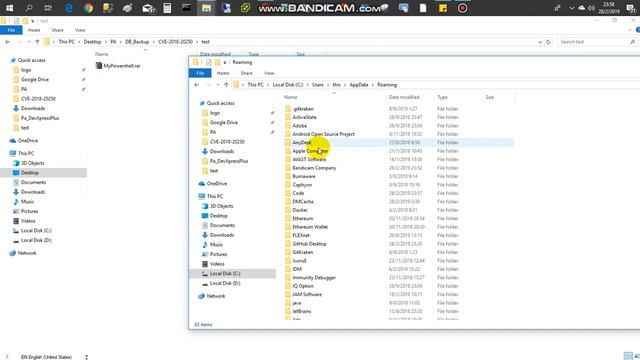The width and height of the screenshot is (640, 360).
Task: Select Local Disk (D:) in Roaming sidebar
Action: [225, 283]
